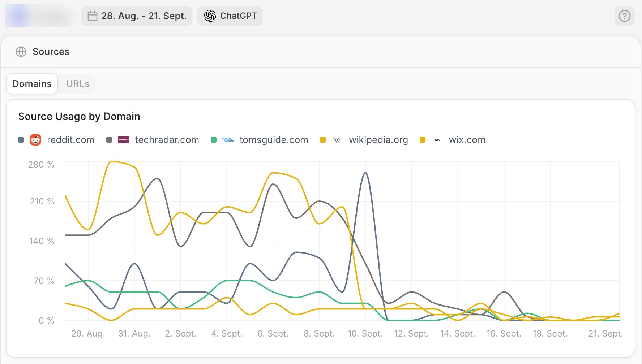Click the Sources globe icon
Screen dimensions: 642x364
(21, 52)
